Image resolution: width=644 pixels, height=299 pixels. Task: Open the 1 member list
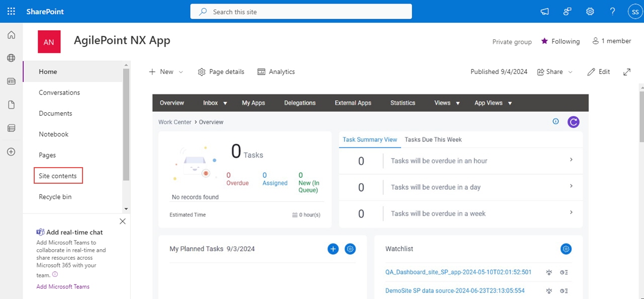612,41
